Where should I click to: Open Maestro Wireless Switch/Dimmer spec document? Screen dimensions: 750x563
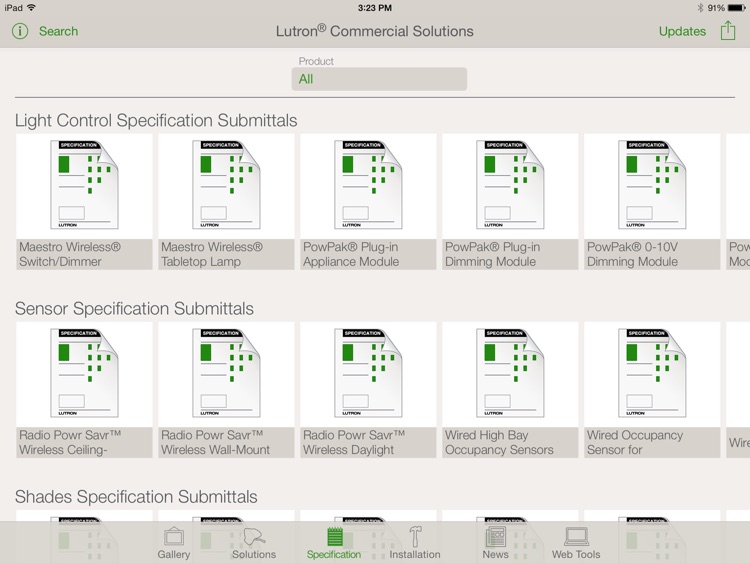[84, 185]
